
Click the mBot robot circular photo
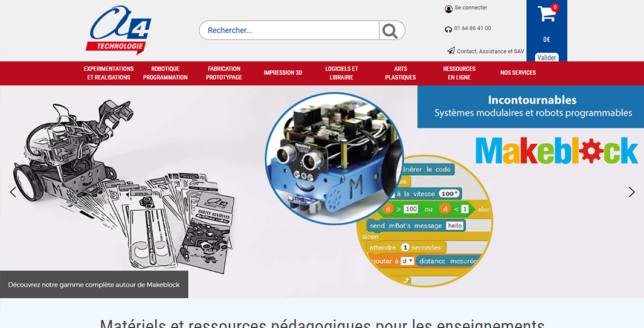tap(334, 158)
